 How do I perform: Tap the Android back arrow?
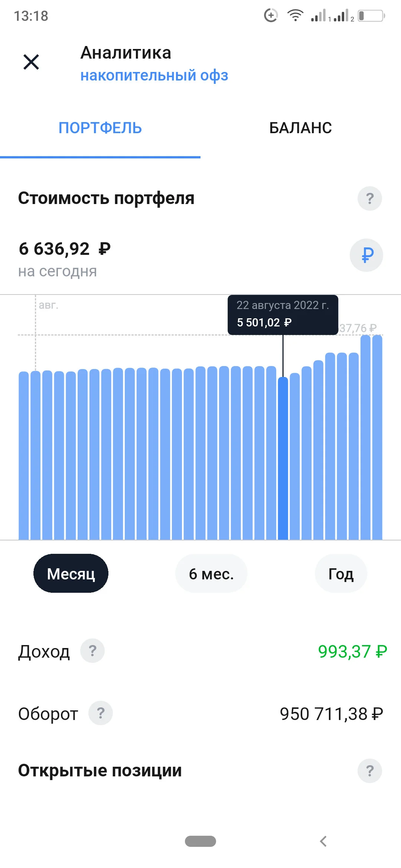(x=323, y=841)
